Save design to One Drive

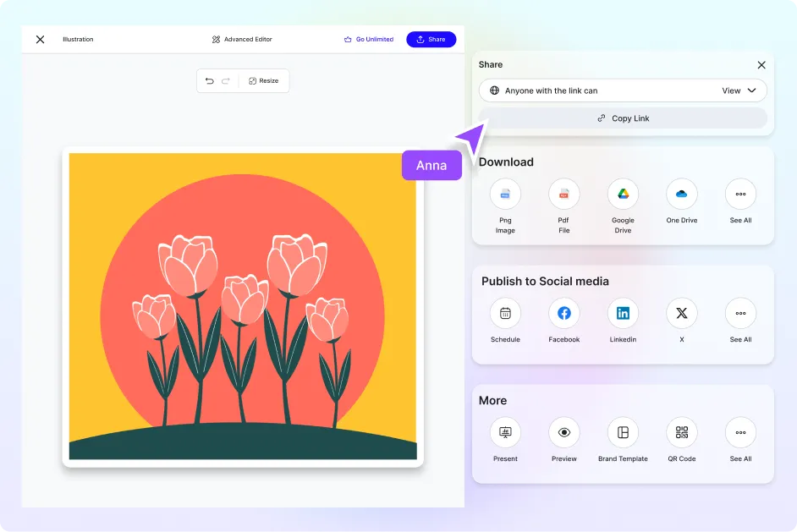point(681,195)
